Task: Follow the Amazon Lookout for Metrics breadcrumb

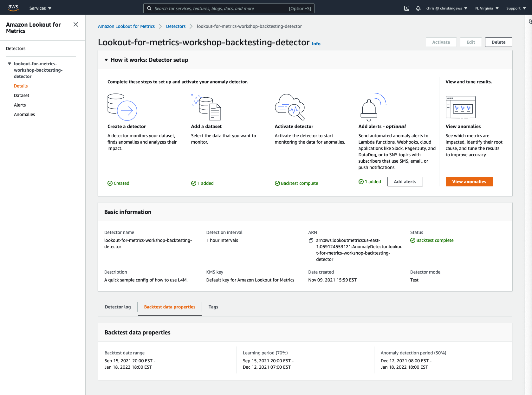Action: 126,26
